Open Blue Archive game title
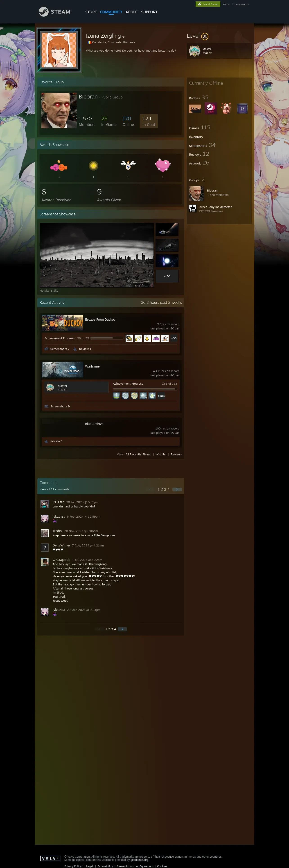The height and width of the screenshot is (868, 289). 94,424
